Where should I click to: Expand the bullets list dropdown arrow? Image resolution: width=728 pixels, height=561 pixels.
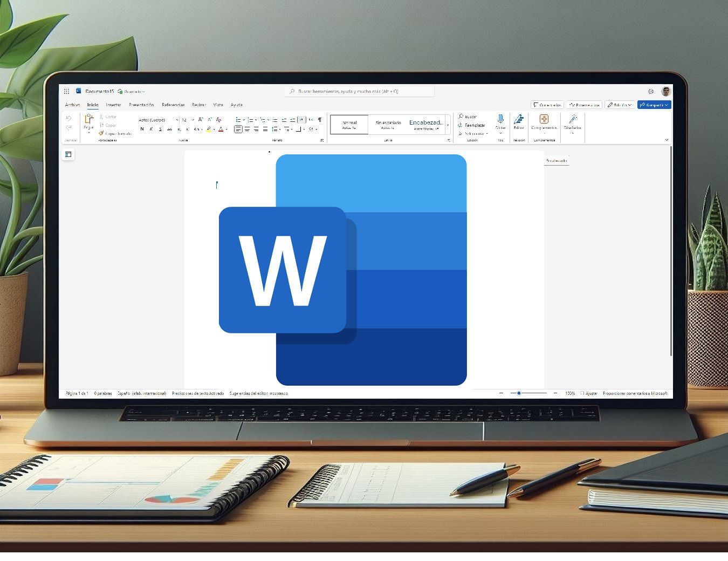(x=244, y=120)
